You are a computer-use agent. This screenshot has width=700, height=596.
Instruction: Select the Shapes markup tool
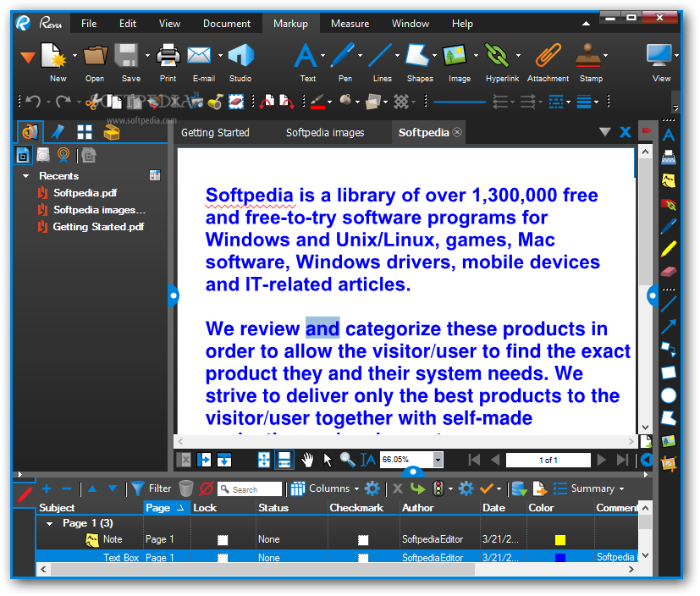click(x=417, y=55)
